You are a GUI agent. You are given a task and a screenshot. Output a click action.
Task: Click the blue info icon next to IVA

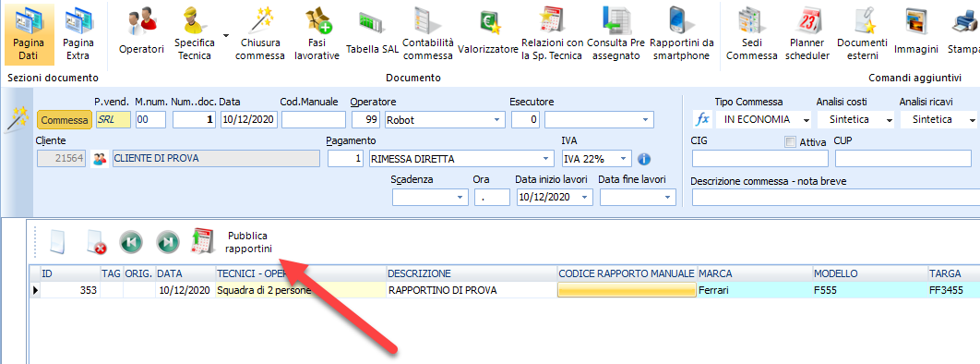(x=644, y=159)
